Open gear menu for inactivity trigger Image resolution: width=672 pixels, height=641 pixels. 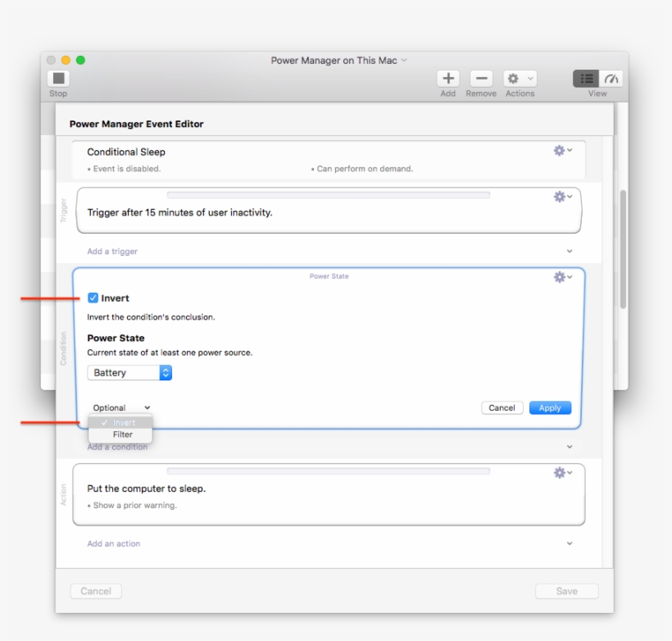point(563,197)
